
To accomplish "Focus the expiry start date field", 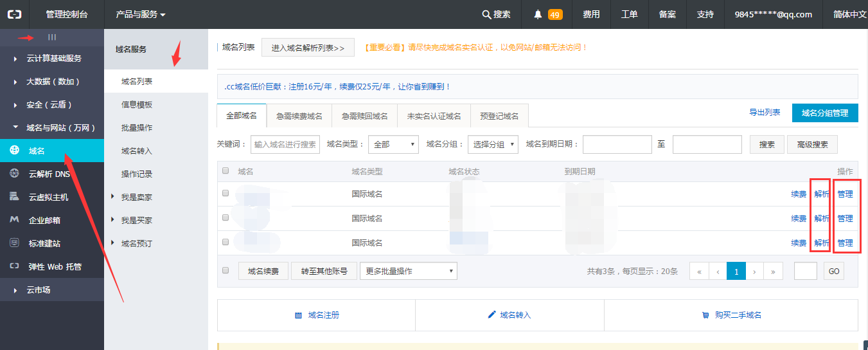I will (617, 144).
